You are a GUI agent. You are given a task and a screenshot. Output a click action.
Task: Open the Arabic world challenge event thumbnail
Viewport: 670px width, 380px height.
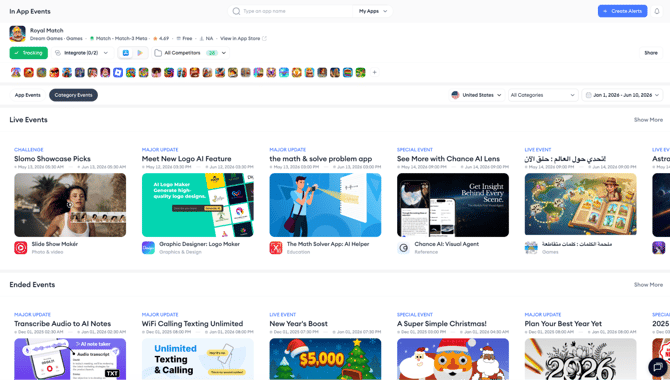[x=580, y=205]
